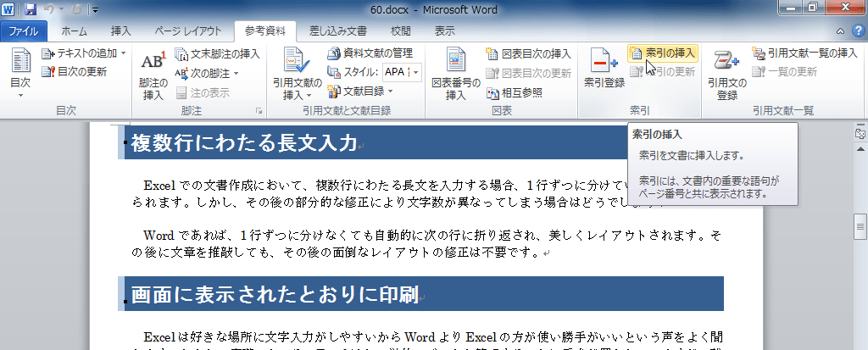This screenshot has width=868, height=350.
Task: Click the Save icon in quick access toolbar
Action: [x=31, y=8]
